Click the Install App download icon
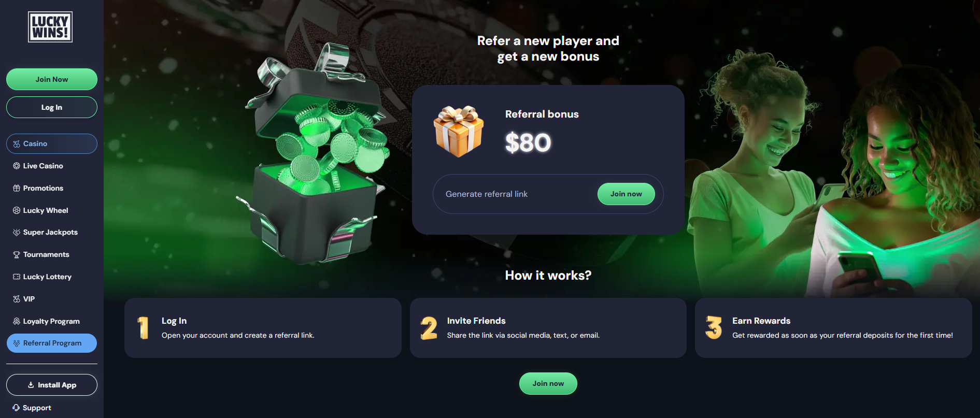 [x=31, y=385]
